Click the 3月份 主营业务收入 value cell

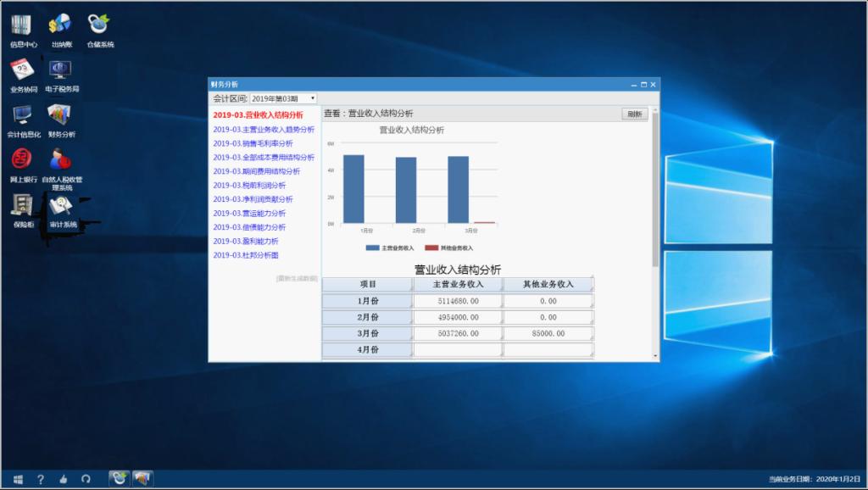pyautogui.click(x=456, y=334)
